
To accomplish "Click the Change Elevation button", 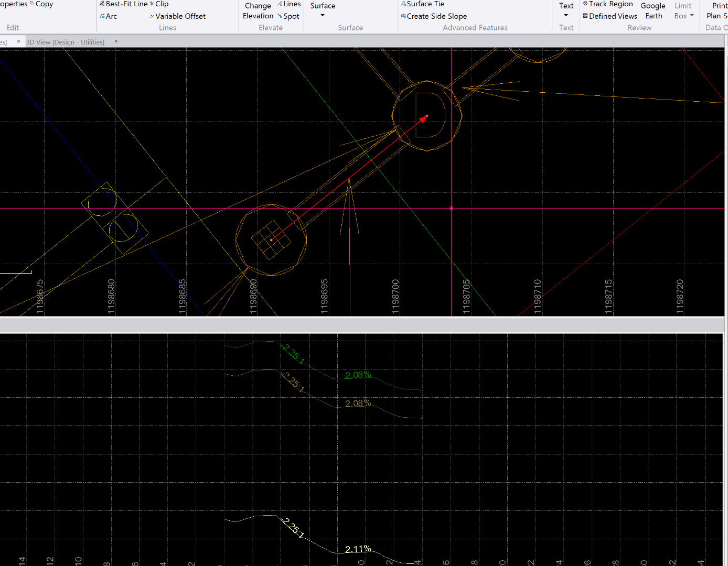I will (258, 11).
